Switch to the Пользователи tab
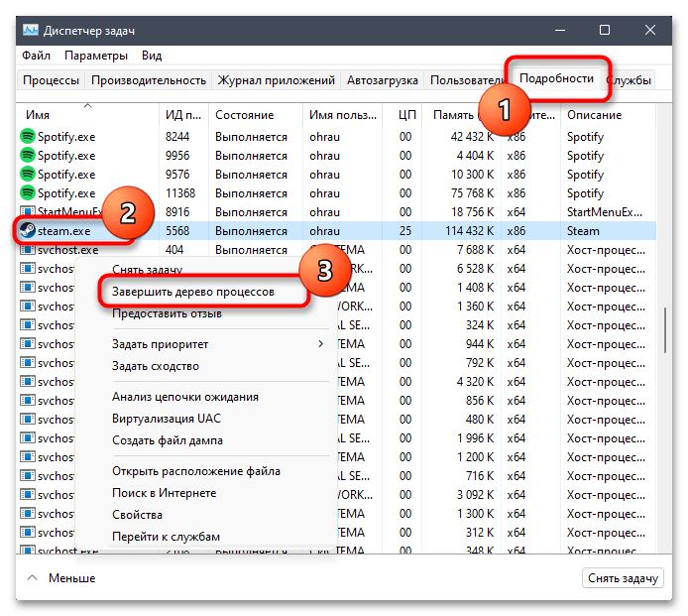The height and width of the screenshot is (616, 688). 467,80
